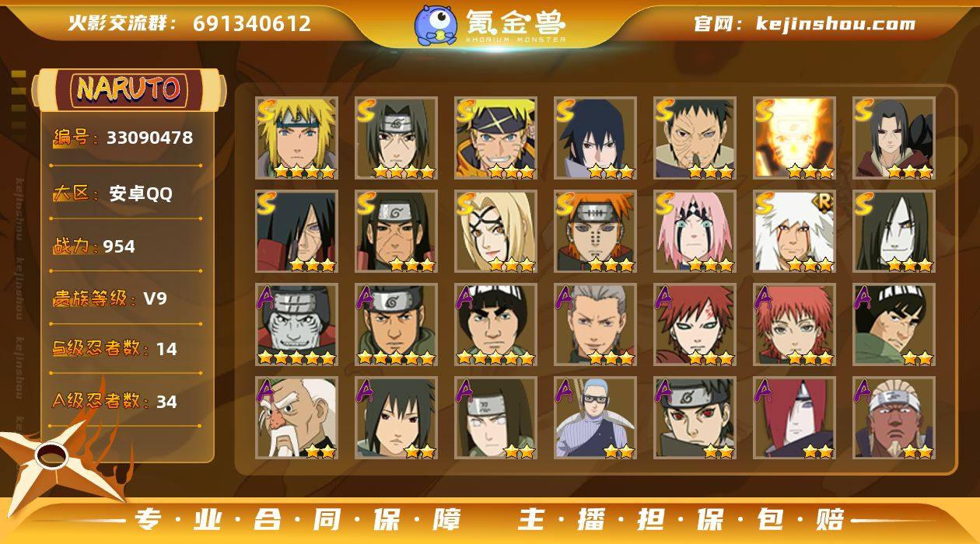Select the long black-haired Madara portrait
The width and height of the screenshot is (980, 544).
tap(296, 231)
